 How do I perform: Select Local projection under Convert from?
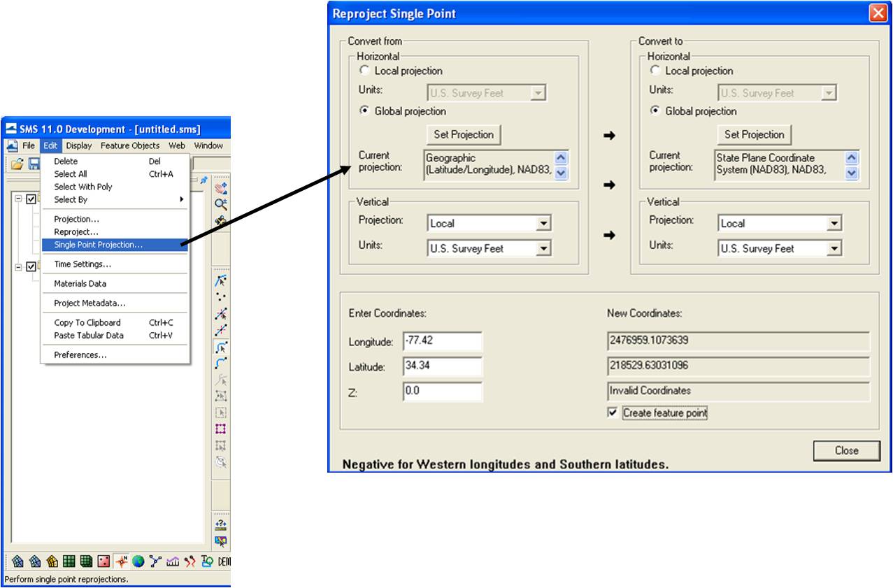[364, 71]
